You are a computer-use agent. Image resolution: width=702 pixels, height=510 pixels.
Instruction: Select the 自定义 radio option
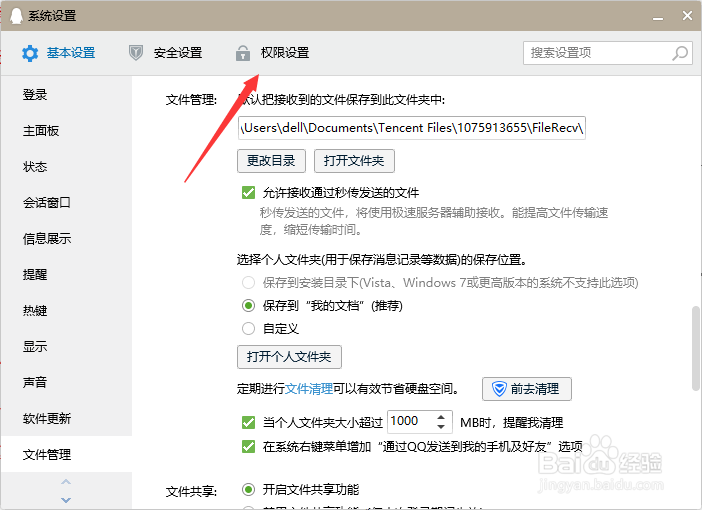tap(248, 329)
